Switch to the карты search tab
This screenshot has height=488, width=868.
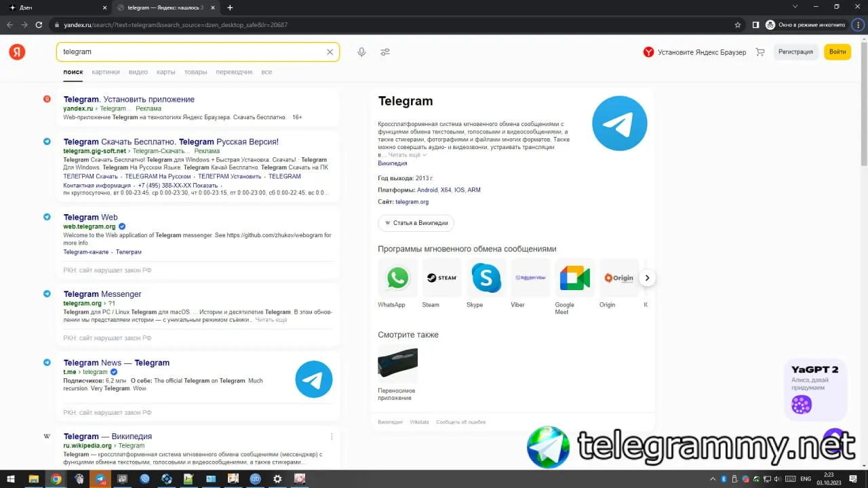tap(166, 72)
